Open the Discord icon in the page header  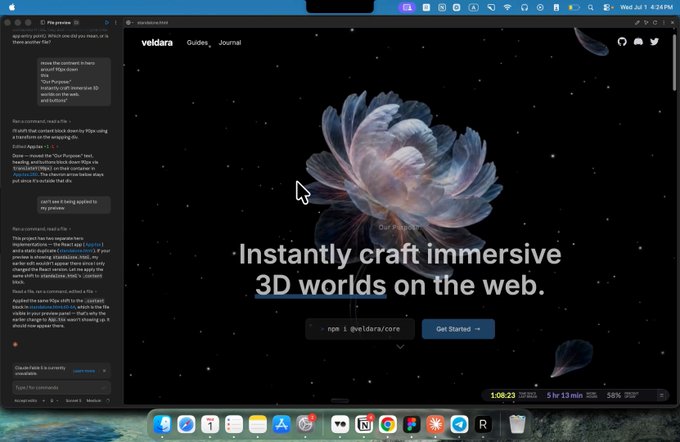pos(638,42)
